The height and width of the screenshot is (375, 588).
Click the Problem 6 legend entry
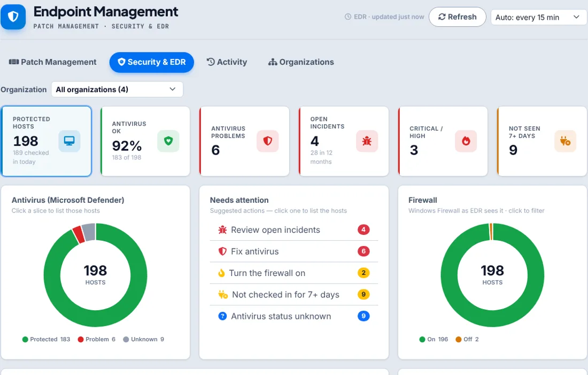click(96, 339)
